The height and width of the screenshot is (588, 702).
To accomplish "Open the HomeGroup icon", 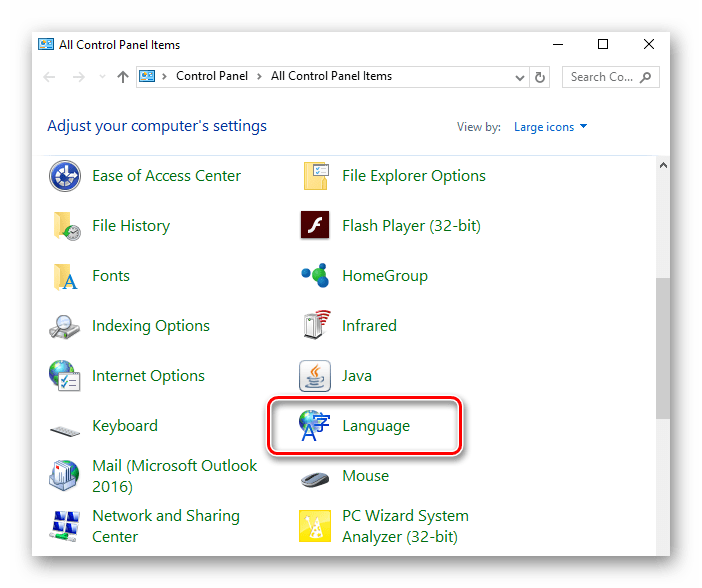I will 315,276.
